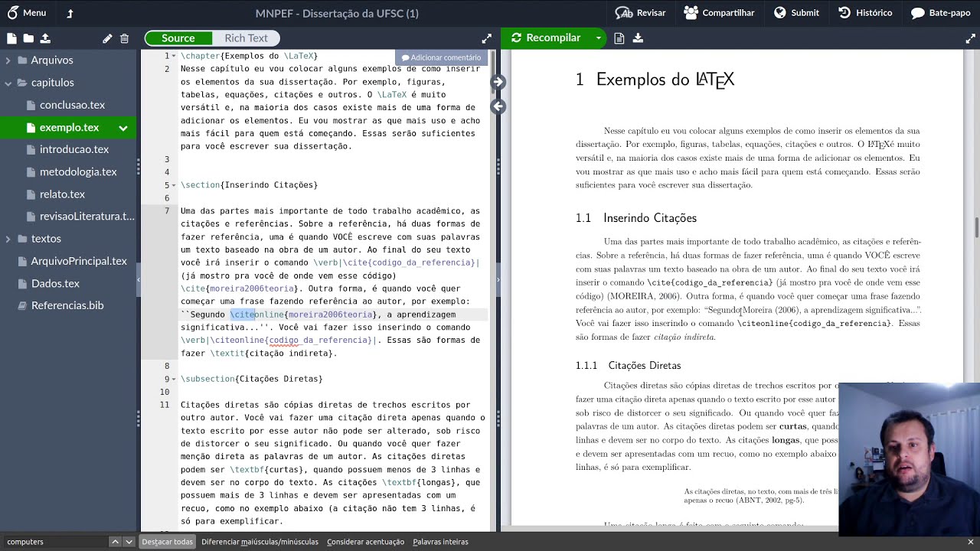Open revisaoLiteratura.tex file
Image resolution: width=980 pixels, height=551 pixels.
[87, 216]
